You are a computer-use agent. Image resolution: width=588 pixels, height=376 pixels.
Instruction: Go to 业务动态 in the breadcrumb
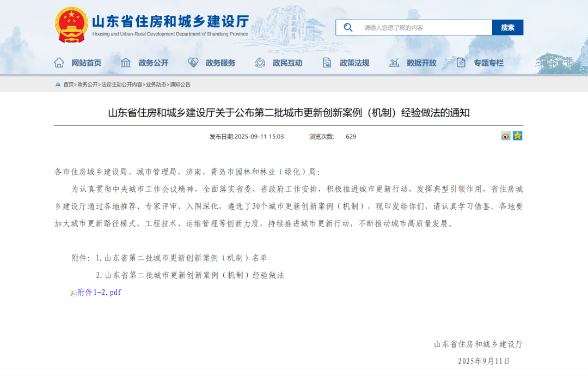click(156, 84)
